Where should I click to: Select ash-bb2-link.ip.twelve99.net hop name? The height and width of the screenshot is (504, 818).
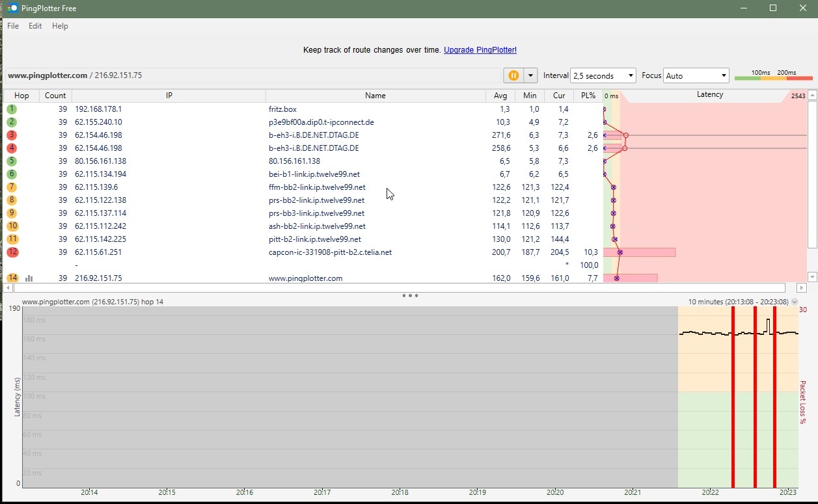click(x=317, y=226)
